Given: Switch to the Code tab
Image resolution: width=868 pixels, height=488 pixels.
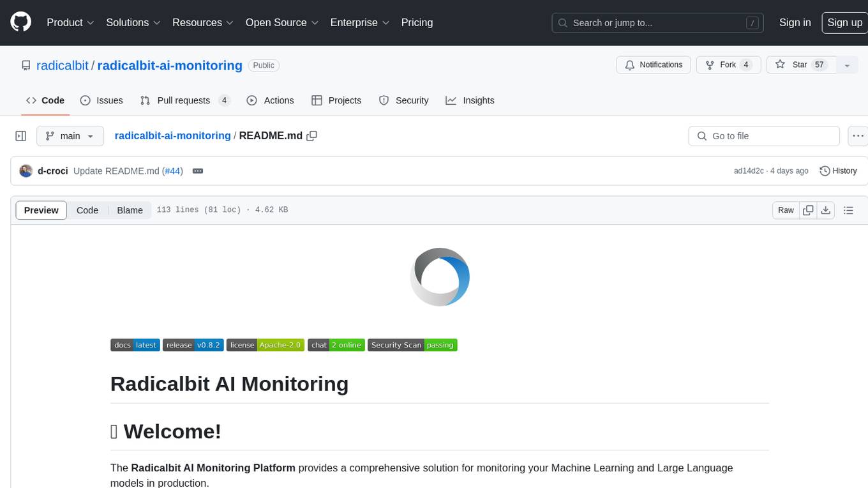Looking at the screenshot, I should tap(45, 100).
